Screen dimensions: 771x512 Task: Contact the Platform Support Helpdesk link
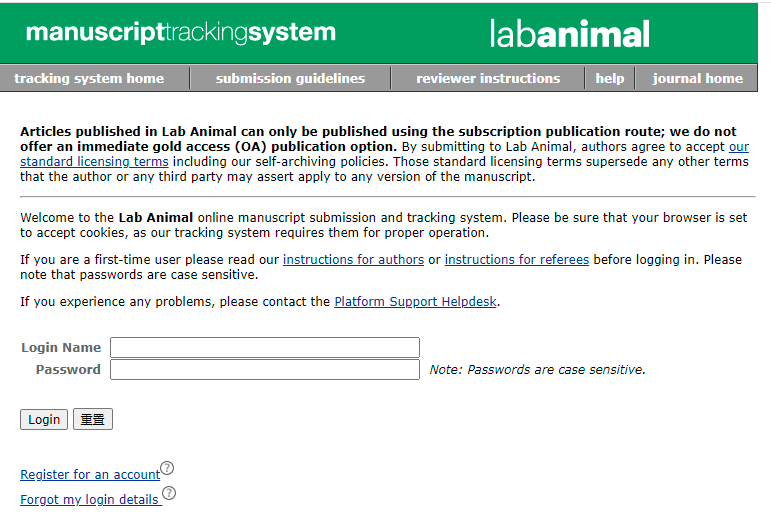[415, 301]
